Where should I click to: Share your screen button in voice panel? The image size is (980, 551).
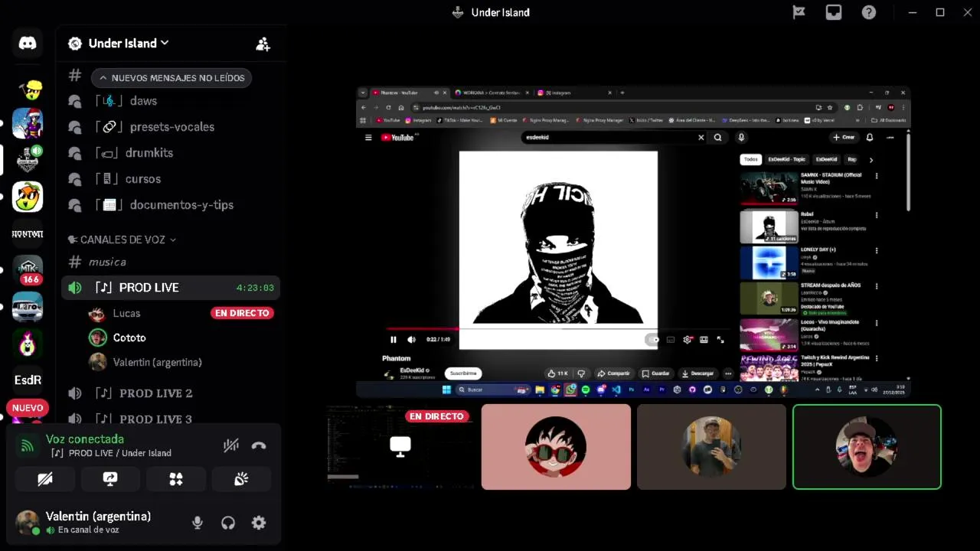(x=110, y=479)
